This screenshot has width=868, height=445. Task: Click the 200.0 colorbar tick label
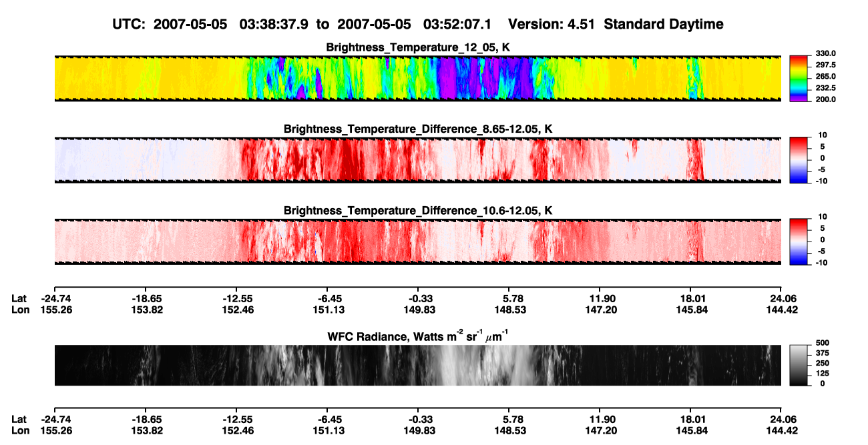click(826, 99)
